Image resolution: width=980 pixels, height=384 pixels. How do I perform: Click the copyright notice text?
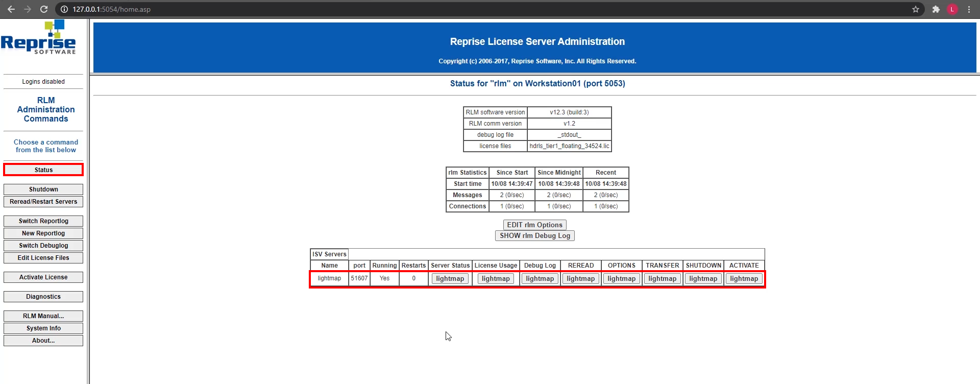coord(537,61)
